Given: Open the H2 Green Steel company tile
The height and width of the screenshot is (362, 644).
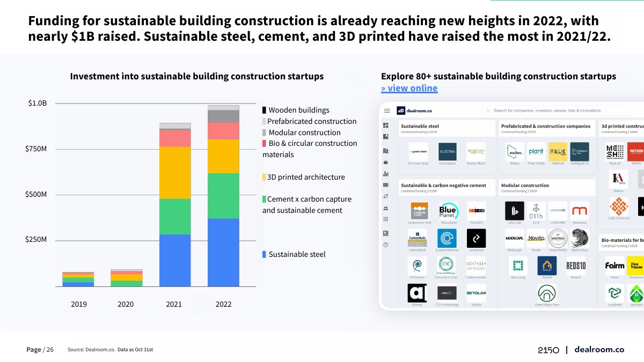Looking at the screenshot, I should click(x=418, y=152).
